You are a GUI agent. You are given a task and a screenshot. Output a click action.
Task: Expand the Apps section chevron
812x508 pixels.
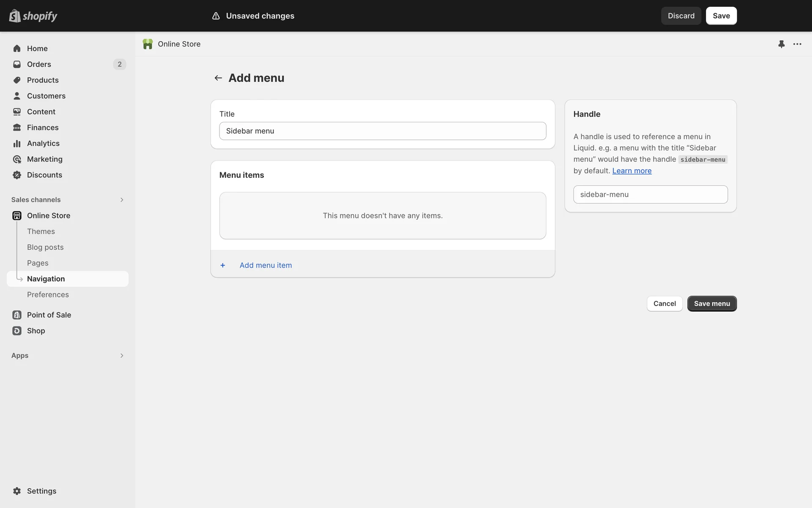[122, 356]
